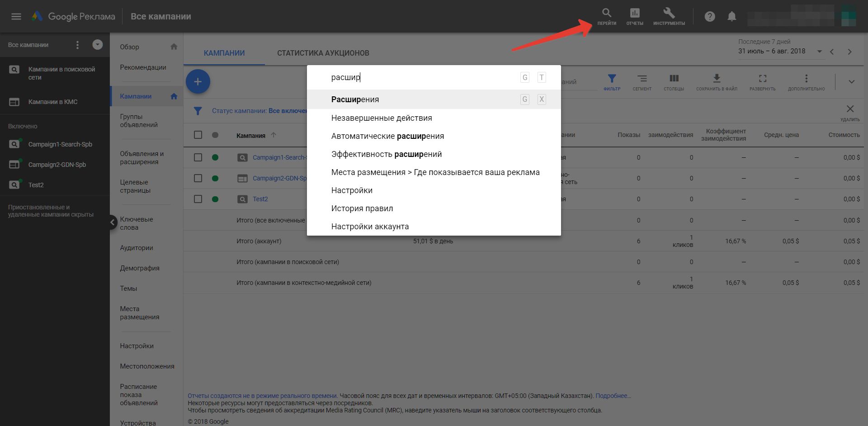This screenshot has height=426, width=868.
Task: Select Автоматические расширения search result
Action: point(434,136)
